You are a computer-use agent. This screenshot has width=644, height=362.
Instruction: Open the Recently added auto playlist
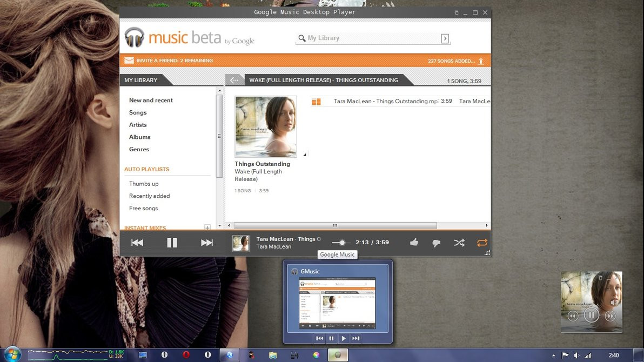pos(149,196)
